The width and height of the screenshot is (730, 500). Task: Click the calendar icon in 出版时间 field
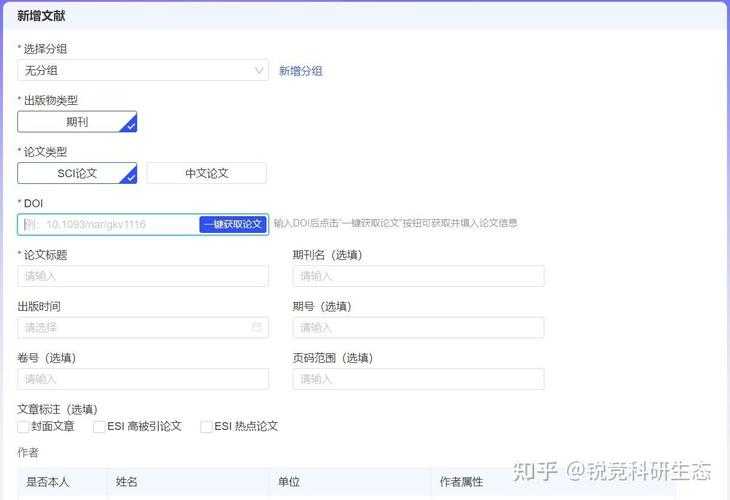[x=257, y=327]
